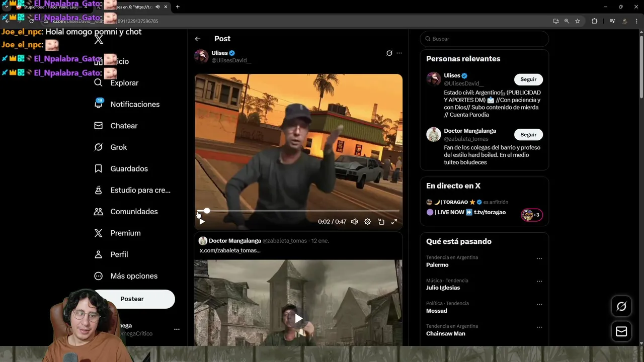This screenshot has height=362, width=644.
Task: Bookmark page with star icon
Action: 578,21
